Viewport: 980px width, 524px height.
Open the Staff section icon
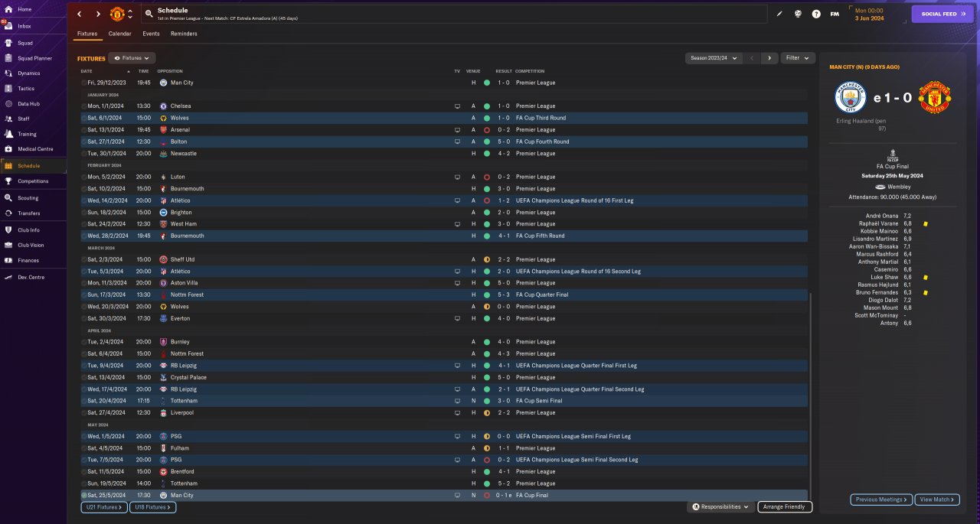click(x=8, y=119)
